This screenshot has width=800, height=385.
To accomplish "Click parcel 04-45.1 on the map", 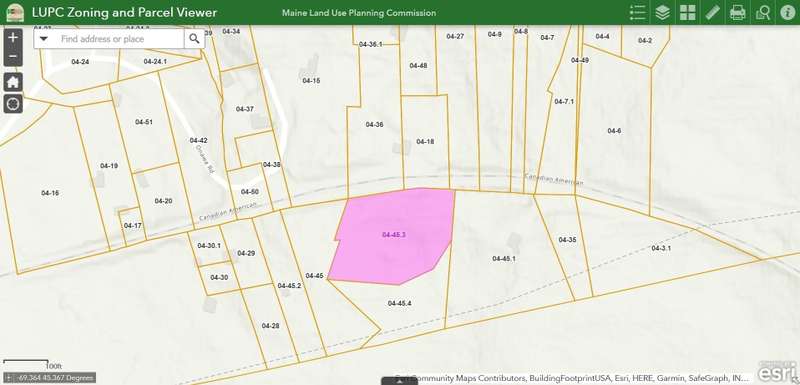I will 504,259.
